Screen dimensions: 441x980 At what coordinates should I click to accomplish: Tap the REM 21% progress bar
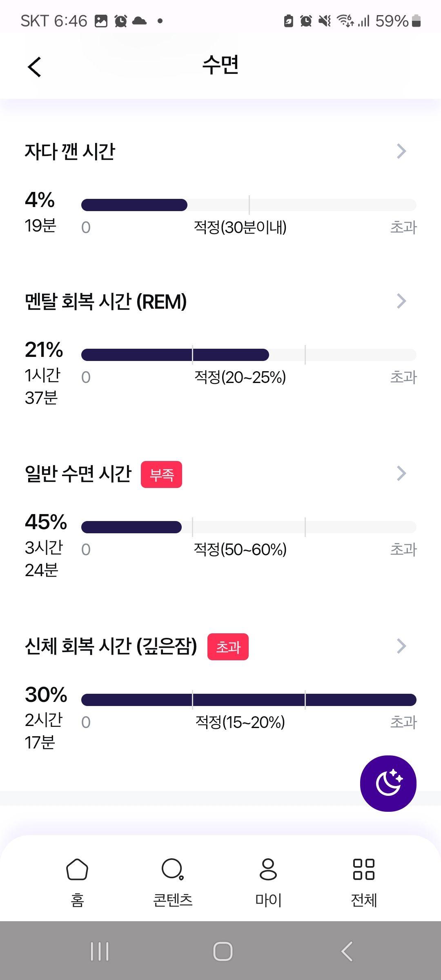pyautogui.click(x=249, y=355)
